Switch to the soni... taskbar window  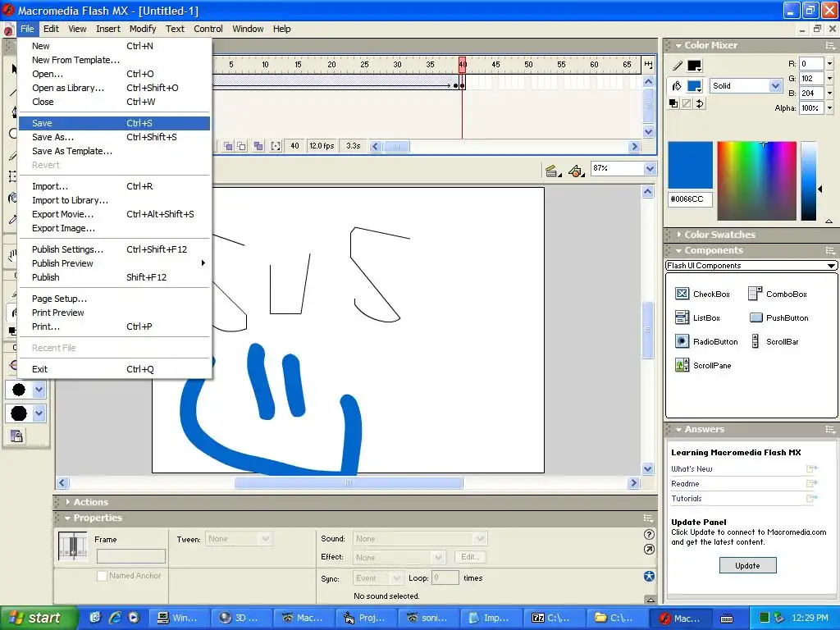pyautogui.click(x=428, y=619)
